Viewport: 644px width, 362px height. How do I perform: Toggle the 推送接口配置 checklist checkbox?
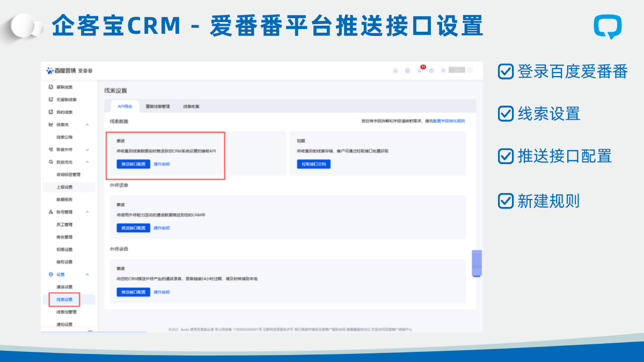click(506, 156)
